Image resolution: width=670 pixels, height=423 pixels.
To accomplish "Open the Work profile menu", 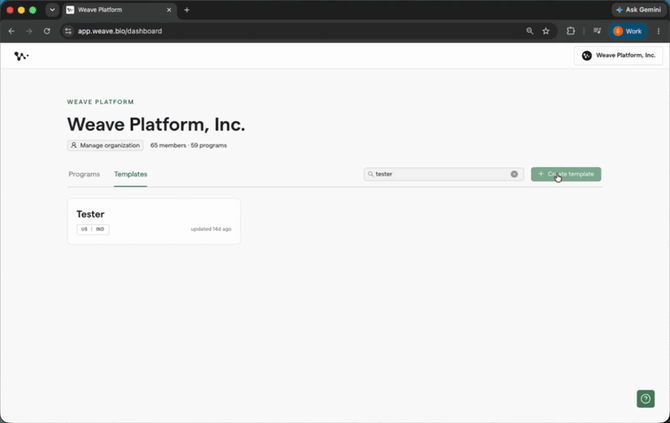I will [628, 31].
